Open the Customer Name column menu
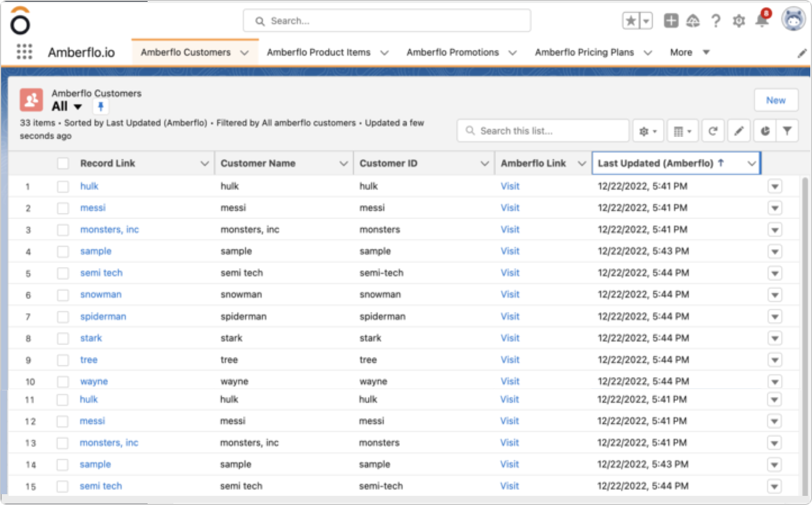812x505 pixels. click(x=343, y=164)
